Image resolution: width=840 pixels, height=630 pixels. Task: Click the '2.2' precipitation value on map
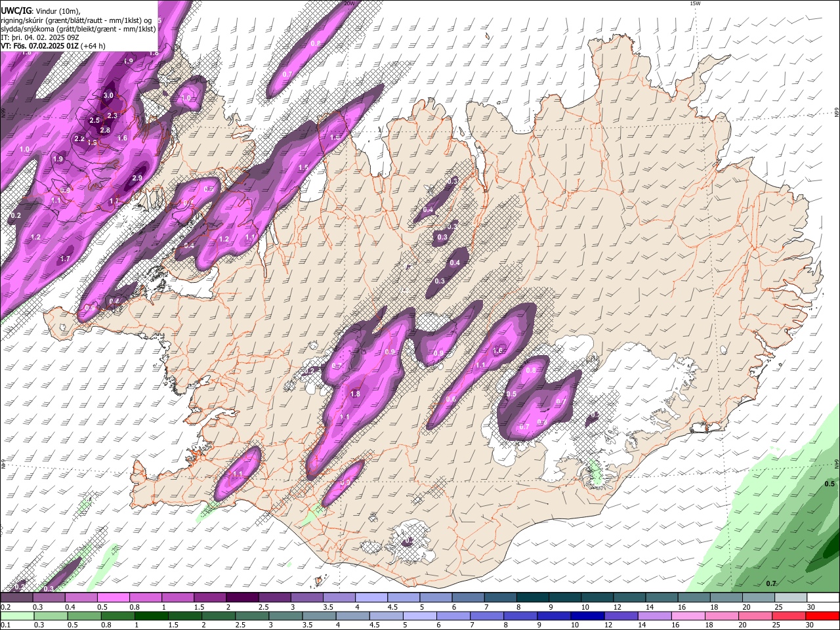[x=79, y=139]
